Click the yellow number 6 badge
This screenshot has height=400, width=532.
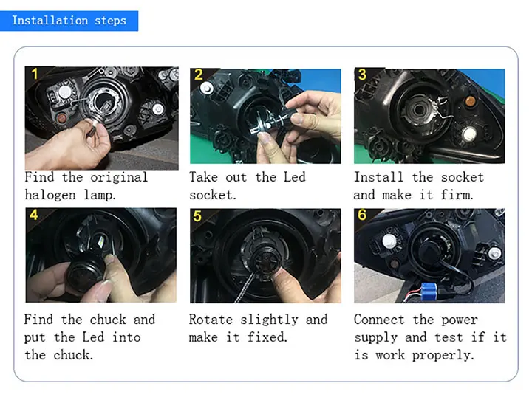(362, 215)
